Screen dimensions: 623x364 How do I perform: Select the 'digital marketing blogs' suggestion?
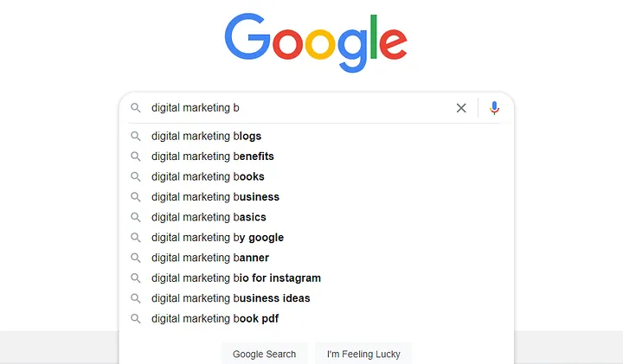point(206,136)
